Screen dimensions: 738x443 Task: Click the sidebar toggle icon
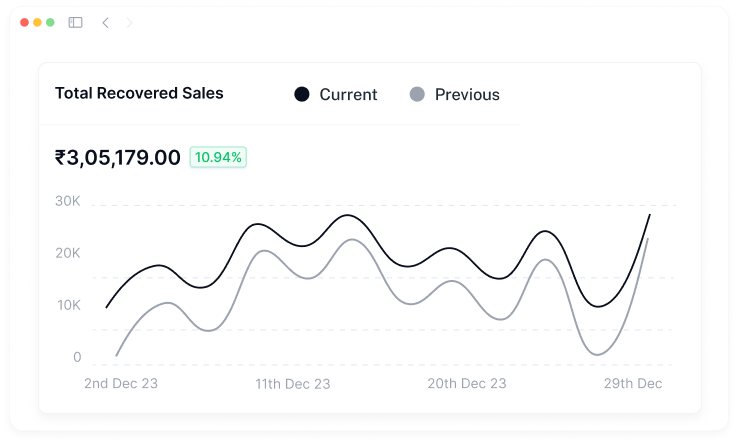(75, 22)
